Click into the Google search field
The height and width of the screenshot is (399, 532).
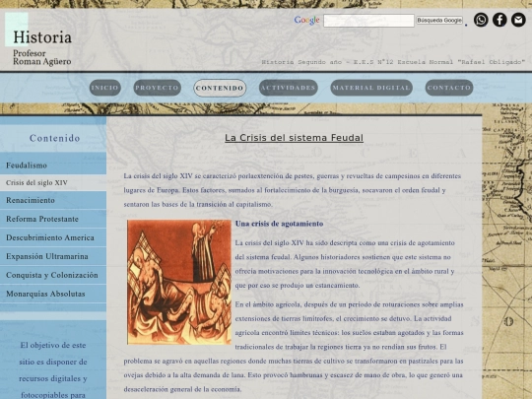tap(368, 21)
